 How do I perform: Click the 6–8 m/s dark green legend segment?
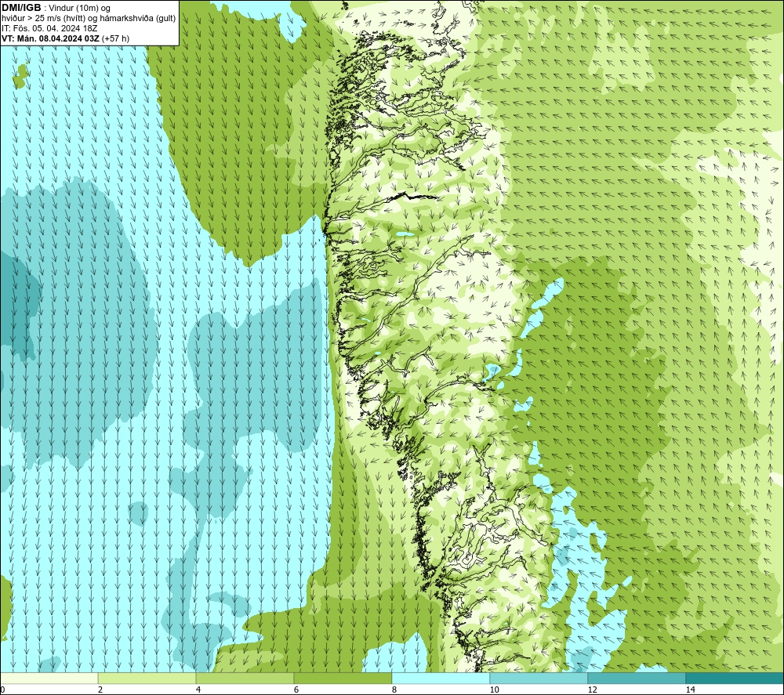343,678
